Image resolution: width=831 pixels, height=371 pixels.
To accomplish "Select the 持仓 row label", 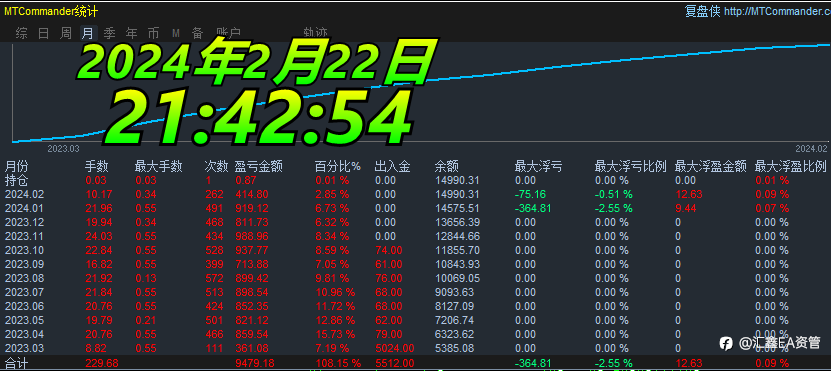I will (x=16, y=180).
